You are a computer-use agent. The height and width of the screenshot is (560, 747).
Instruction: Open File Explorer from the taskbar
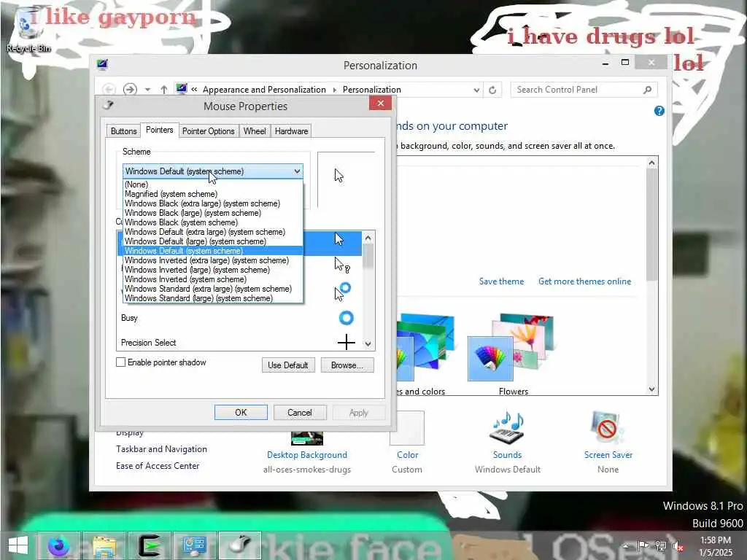click(104, 545)
